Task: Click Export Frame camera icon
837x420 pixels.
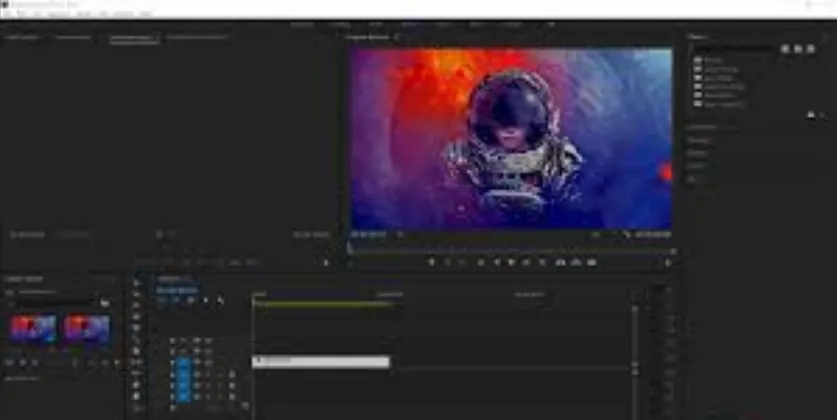Action: [x=591, y=262]
